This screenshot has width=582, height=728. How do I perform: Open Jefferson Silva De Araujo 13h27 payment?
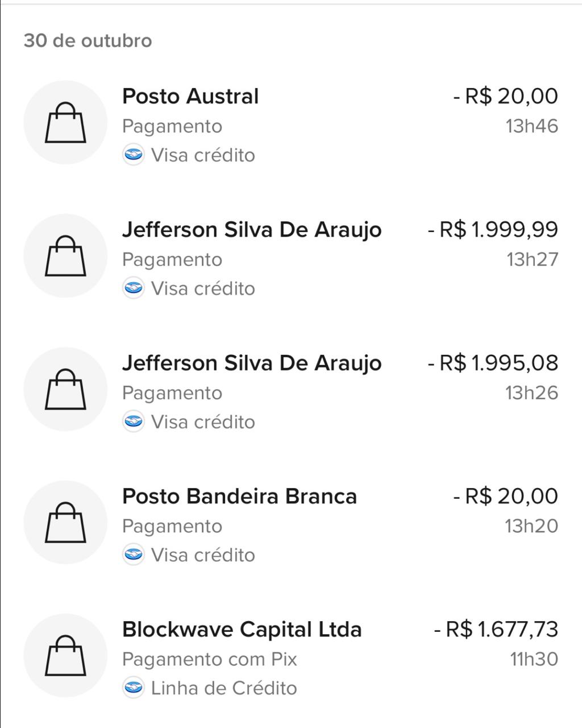(x=252, y=230)
